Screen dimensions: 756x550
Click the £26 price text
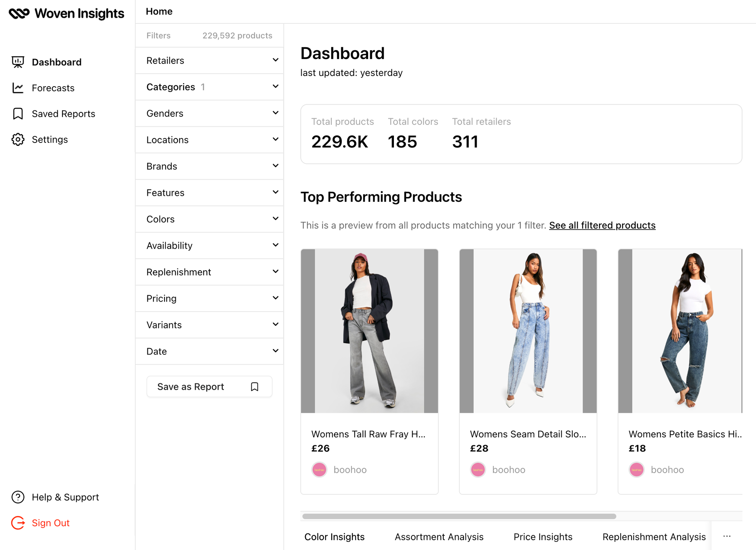point(321,448)
